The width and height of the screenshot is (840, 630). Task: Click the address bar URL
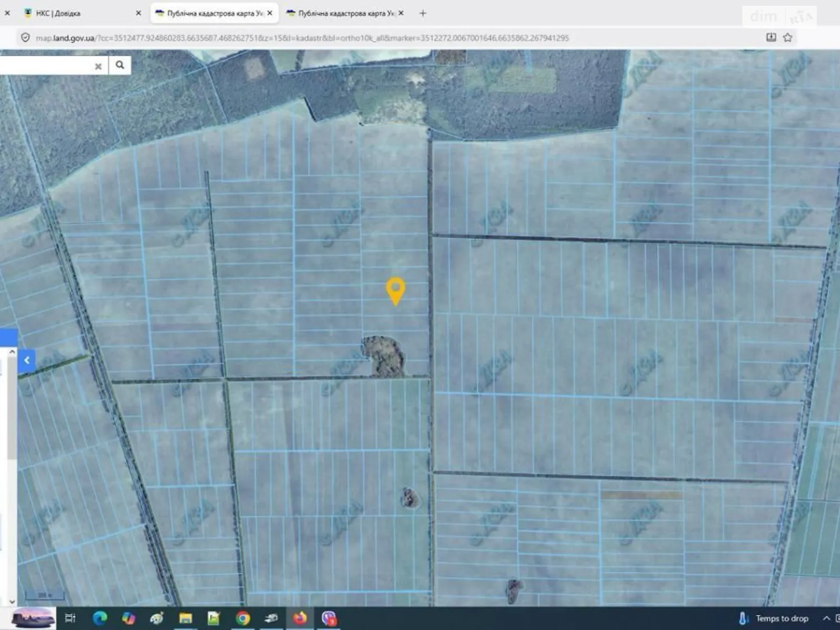[302, 38]
